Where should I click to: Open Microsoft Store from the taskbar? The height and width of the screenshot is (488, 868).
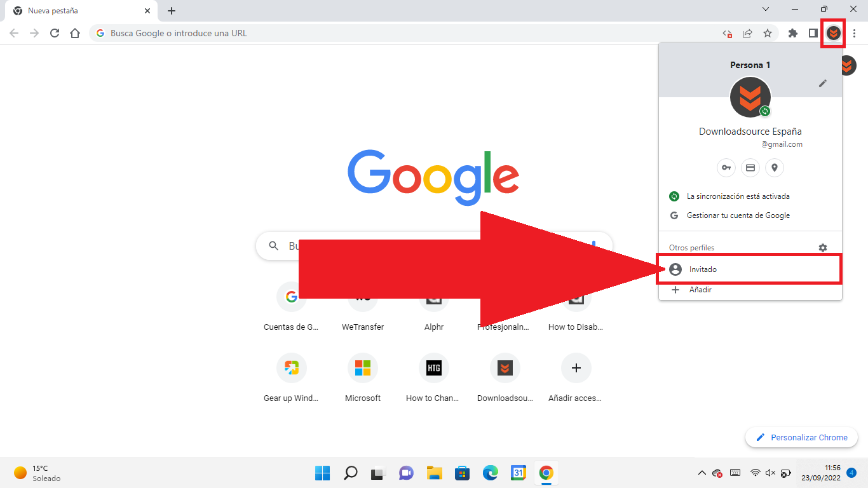tap(462, 473)
